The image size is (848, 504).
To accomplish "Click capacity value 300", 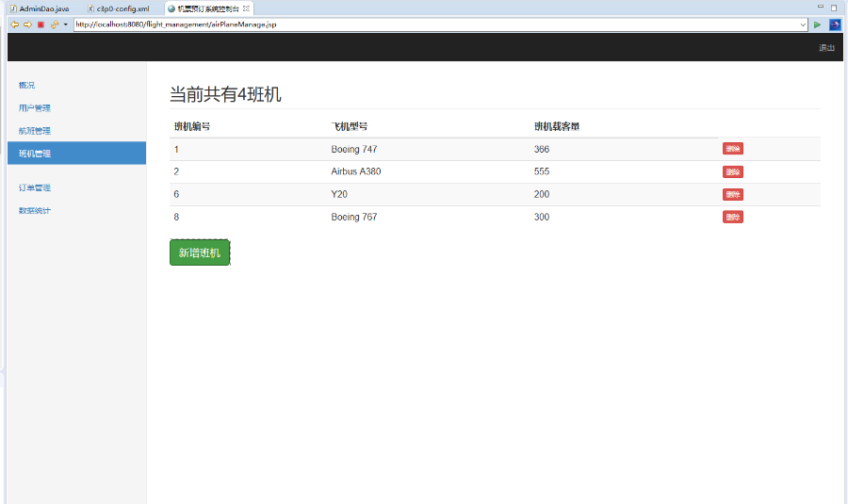I will point(542,217).
